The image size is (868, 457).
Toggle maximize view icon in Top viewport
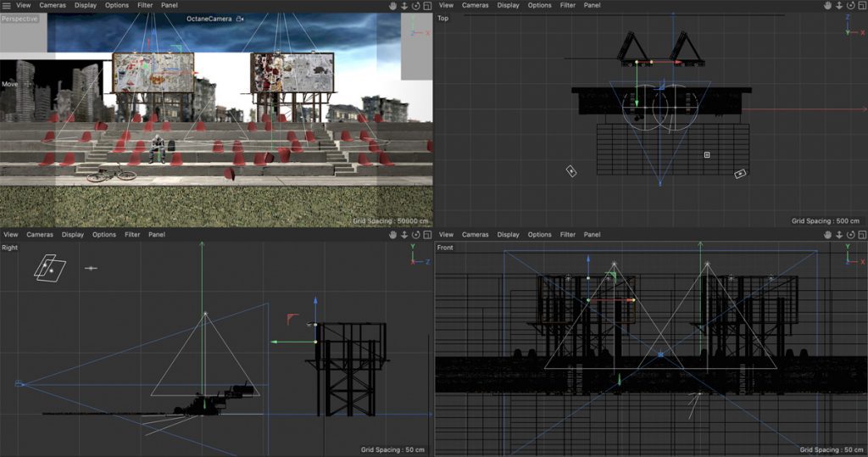[860, 5]
